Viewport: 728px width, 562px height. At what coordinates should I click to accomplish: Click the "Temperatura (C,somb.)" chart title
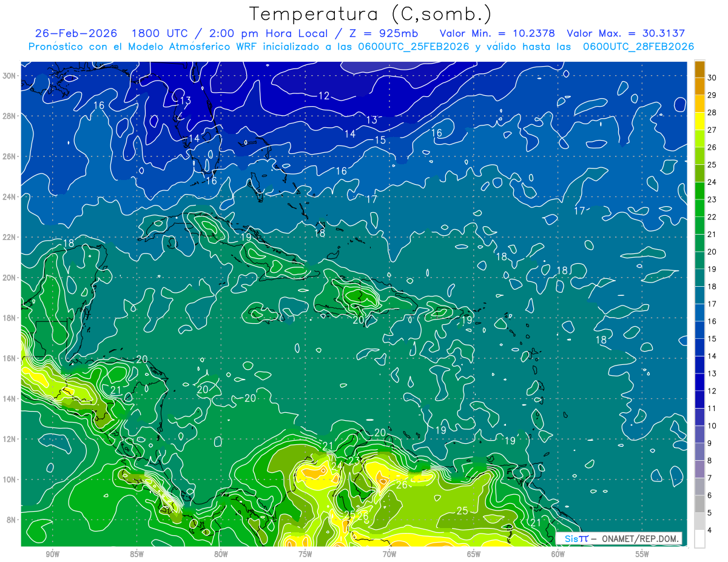tap(370, 14)
